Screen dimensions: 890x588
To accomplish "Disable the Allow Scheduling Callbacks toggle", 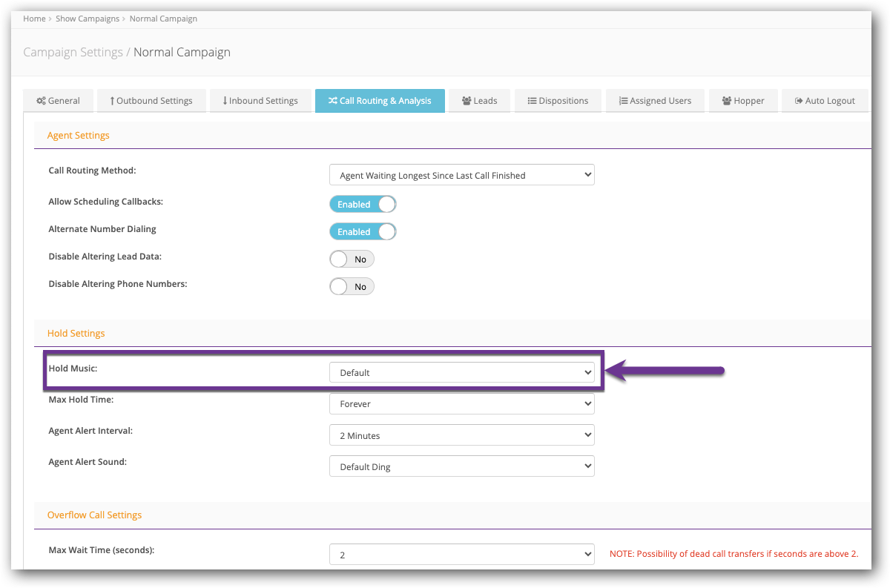I will [x=363, y=204].
